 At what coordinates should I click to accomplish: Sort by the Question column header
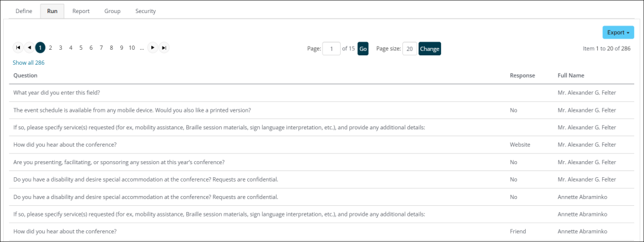point(26,75)
